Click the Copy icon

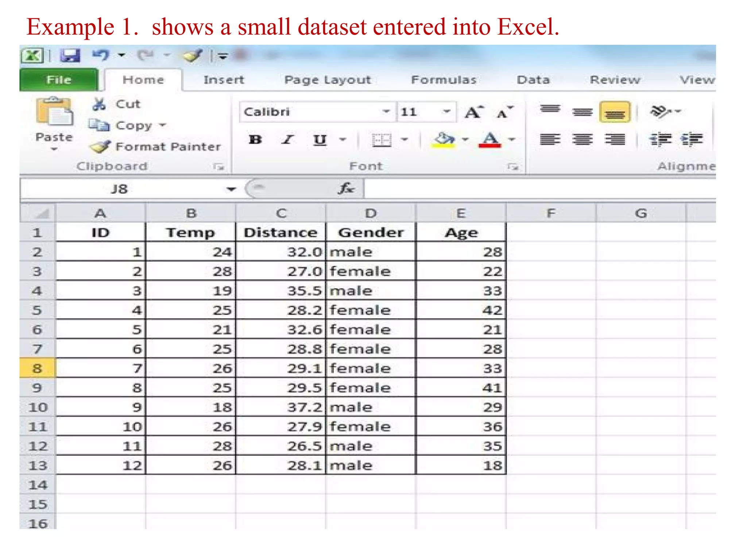coord(99,125)
